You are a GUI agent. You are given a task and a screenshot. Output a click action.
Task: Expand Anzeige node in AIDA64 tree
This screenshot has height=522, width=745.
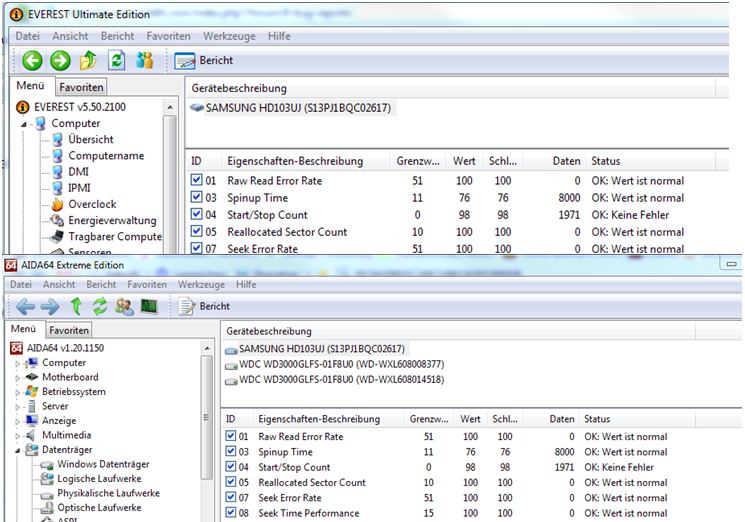click(18, 421)
